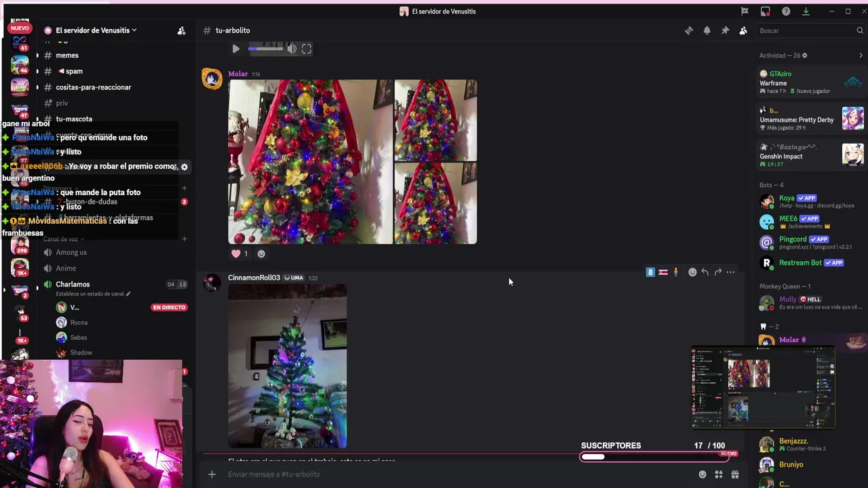The height and width of the screenshot is (488, 868).
Task: Forward CinnamonRoll03's message
Action: coord(717,272)
